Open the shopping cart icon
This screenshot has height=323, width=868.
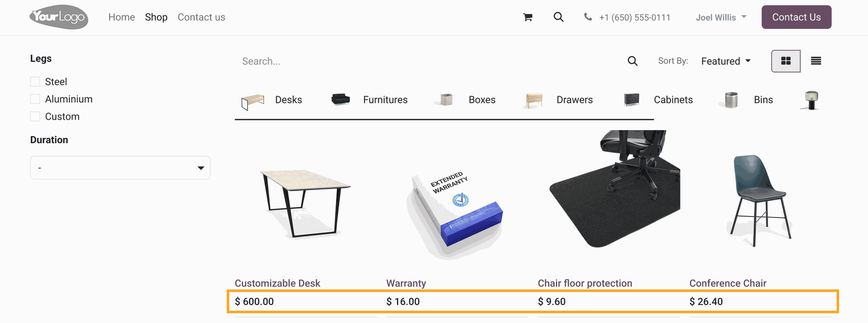click(x=528, y=17)
